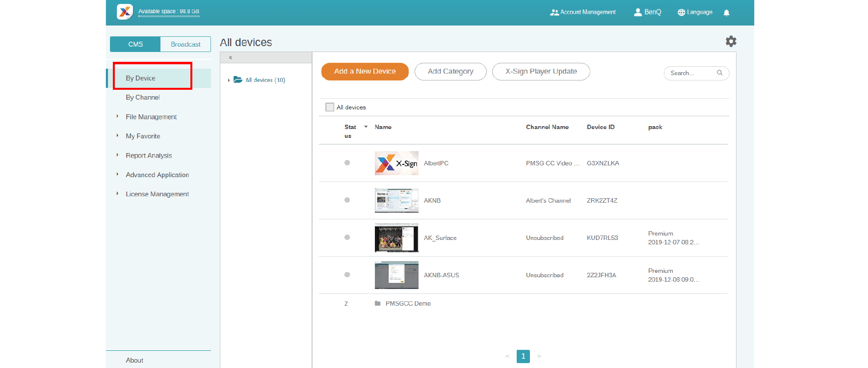Open the notification bell

click(x=726, y=13)
